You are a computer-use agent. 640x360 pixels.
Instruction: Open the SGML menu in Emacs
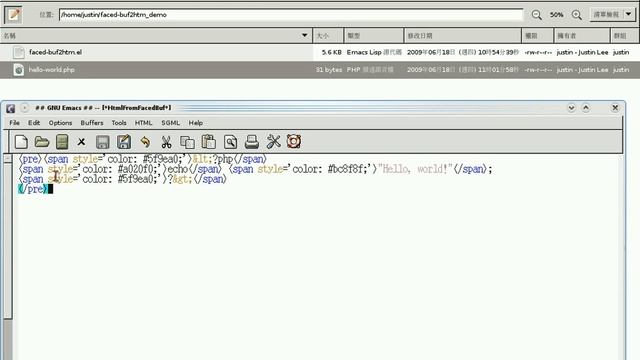click(170, 123)
